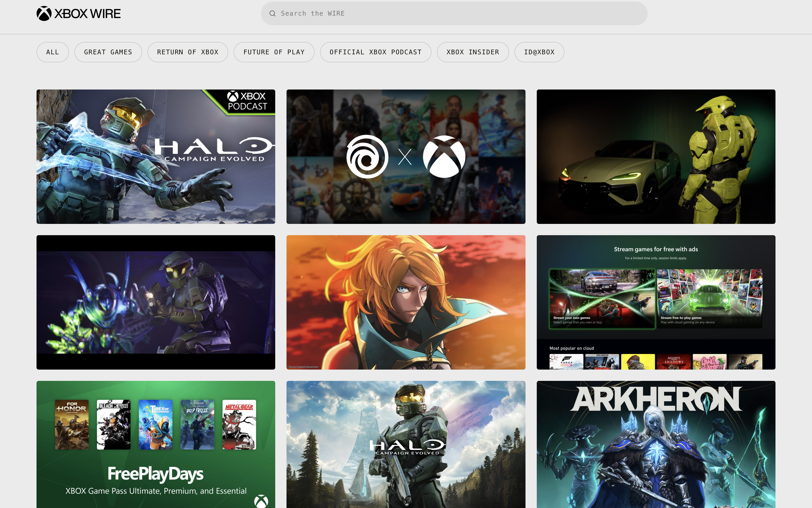The height and width of the screenshot is (508, 812).
Task: Click the Metal Gear cover art
Action: coord(239,424)
